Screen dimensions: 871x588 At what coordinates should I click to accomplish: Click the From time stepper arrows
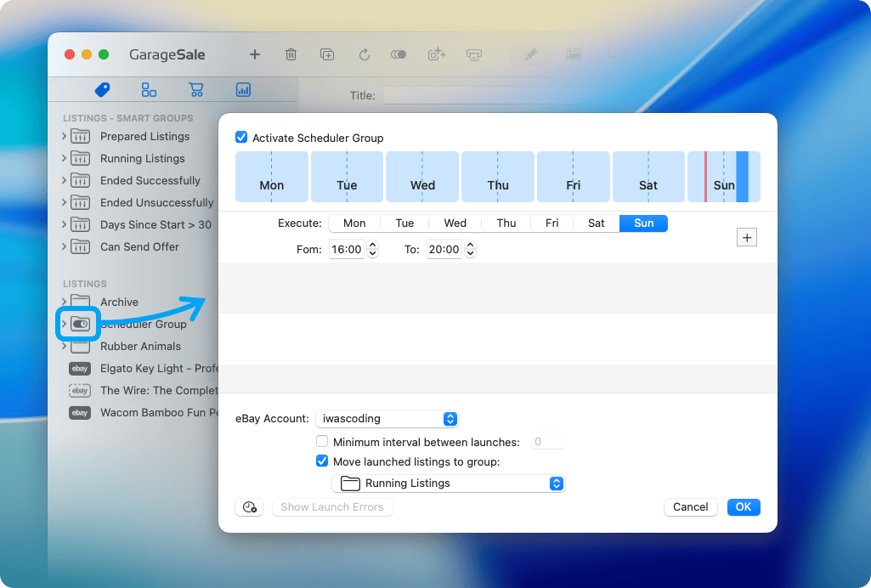[x=373, y=249]
